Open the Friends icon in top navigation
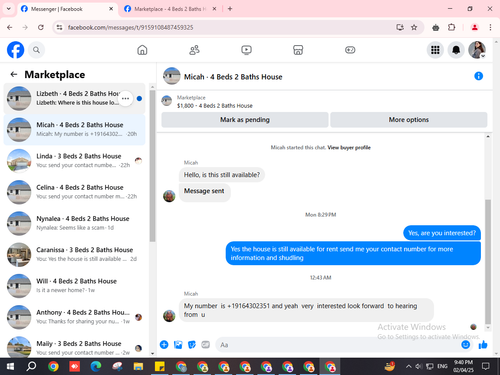The image size is (500, 375). pos(194,50)
